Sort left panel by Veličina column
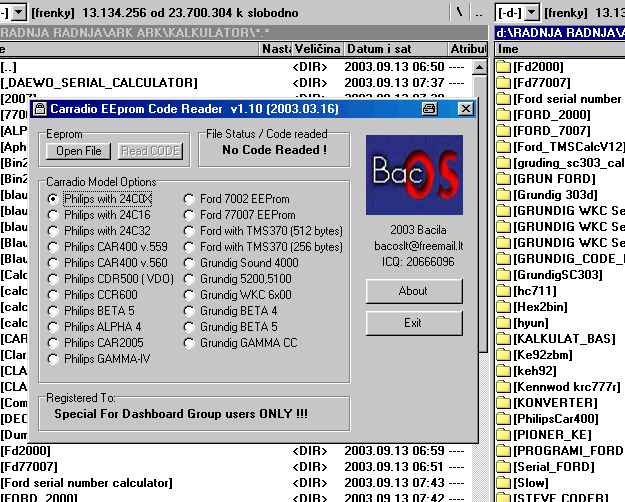Image resolution: width=625 pixels, height=502 pixels. tap(318, 49)
